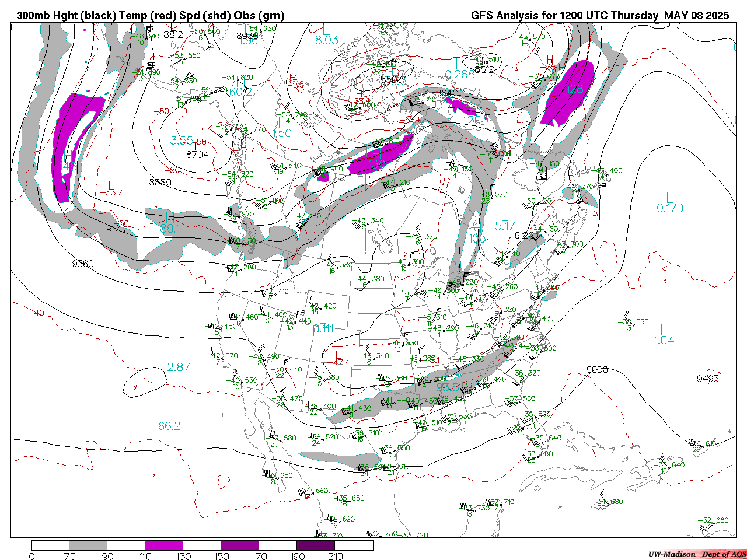Select the L 0.268 low marker
The height and width of the screenshot is (560, 747).
[x=460, y=69]
